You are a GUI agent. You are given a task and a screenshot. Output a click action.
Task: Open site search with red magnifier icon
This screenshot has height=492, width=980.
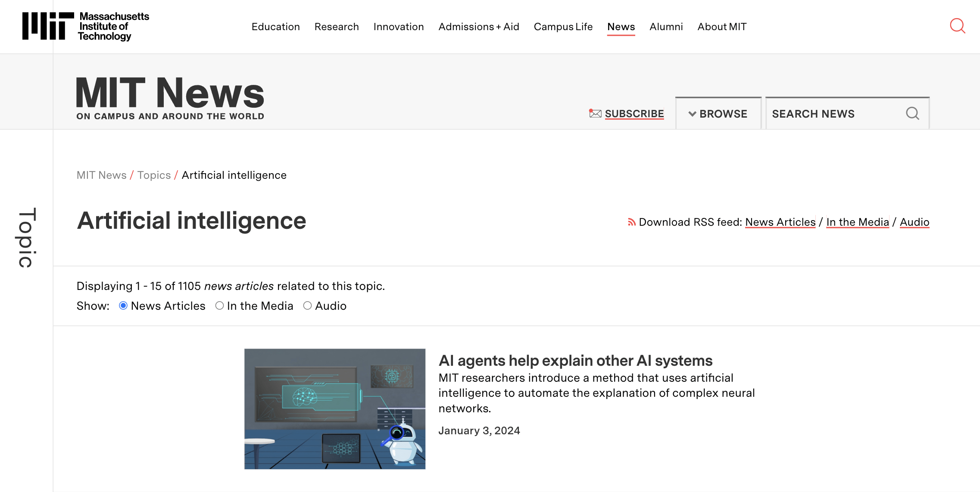click(957, 26)
